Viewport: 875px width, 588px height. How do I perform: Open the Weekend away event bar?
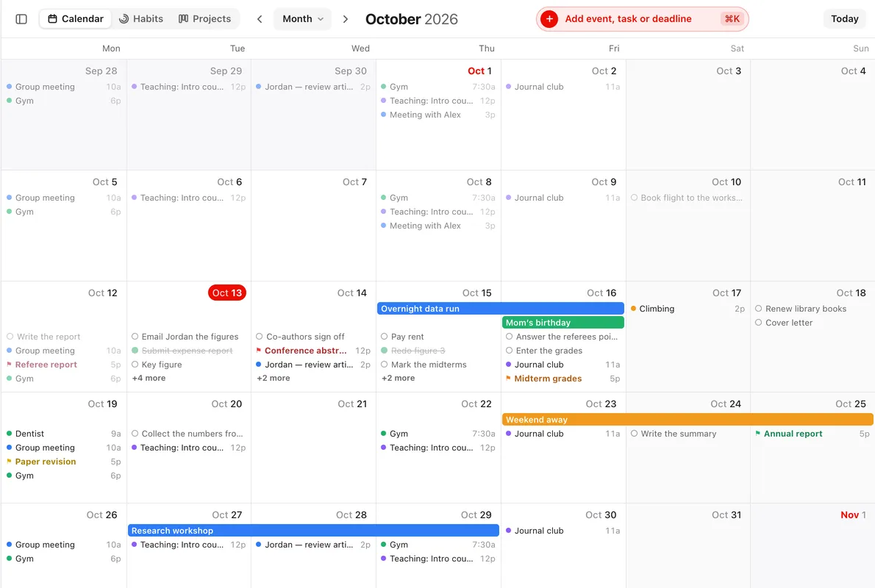(687, 420)
